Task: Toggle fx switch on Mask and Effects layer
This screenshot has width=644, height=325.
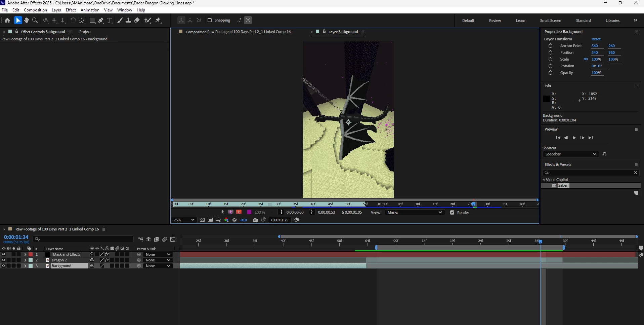Action: (x=107, y=254)
